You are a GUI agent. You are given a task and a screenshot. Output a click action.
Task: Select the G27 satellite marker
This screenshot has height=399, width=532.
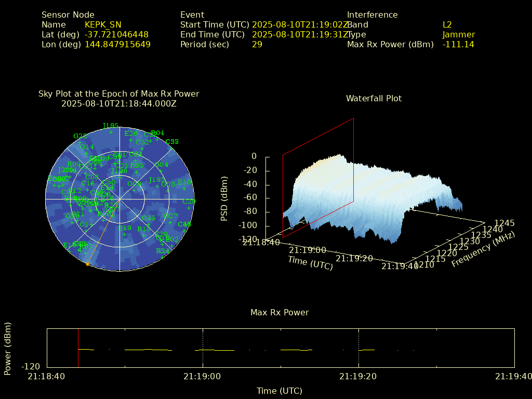(x=170, y=222)
